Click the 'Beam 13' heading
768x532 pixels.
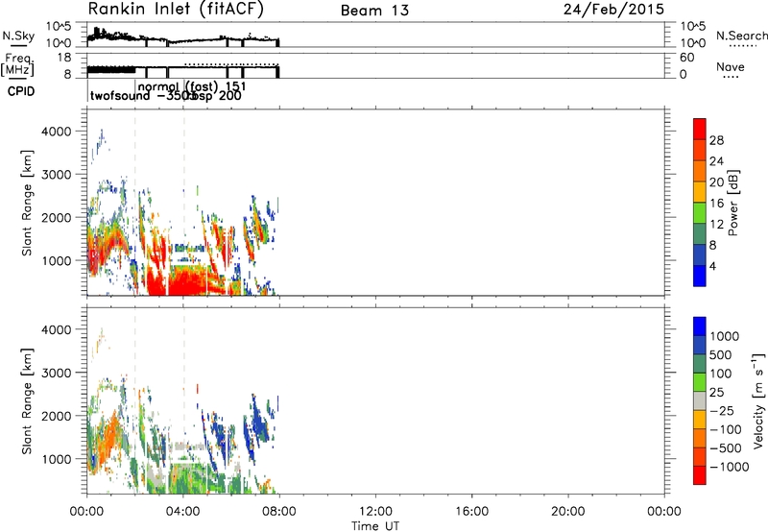point(374,11)
